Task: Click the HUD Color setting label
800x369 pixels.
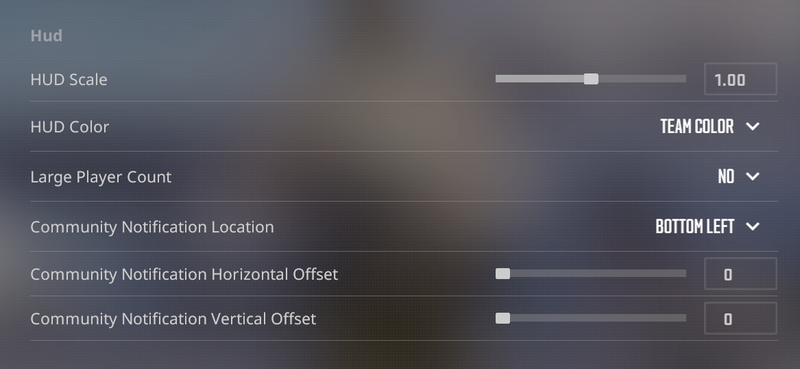Action: pos(69,127)
